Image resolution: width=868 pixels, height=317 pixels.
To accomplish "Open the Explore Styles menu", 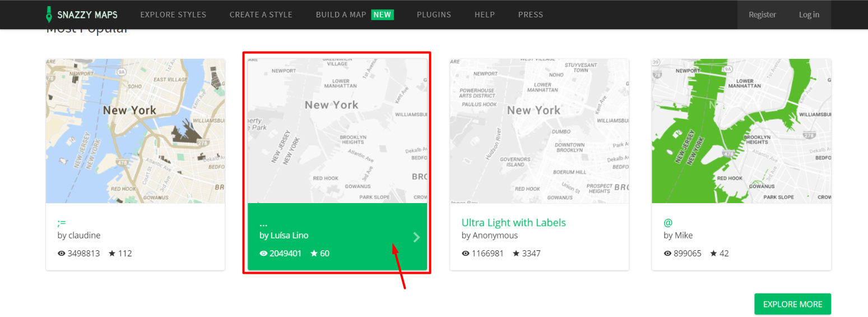I will tap(173, 15).
